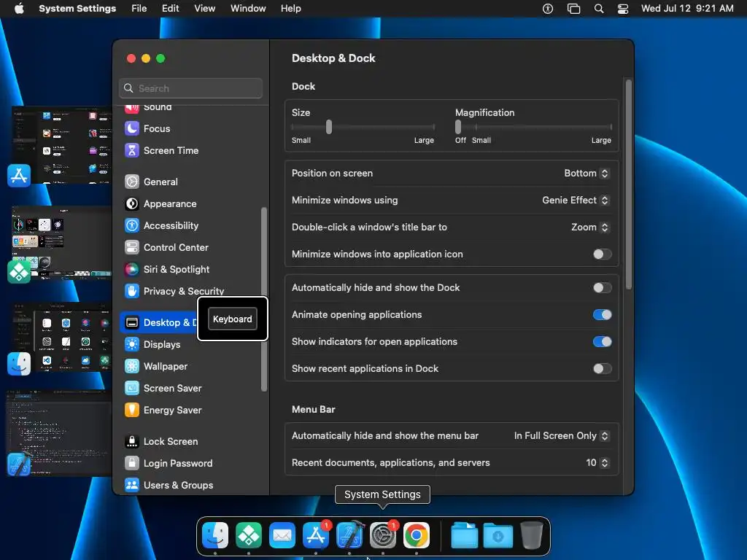Screen dimensions: 747x560
Task: Enable Show recent applications in Dock
Action: (x=602, y=368)
